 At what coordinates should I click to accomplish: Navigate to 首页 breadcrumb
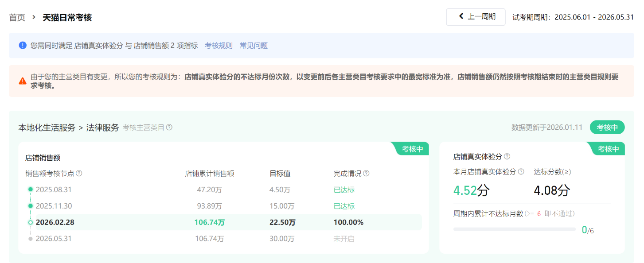point(17,18)
